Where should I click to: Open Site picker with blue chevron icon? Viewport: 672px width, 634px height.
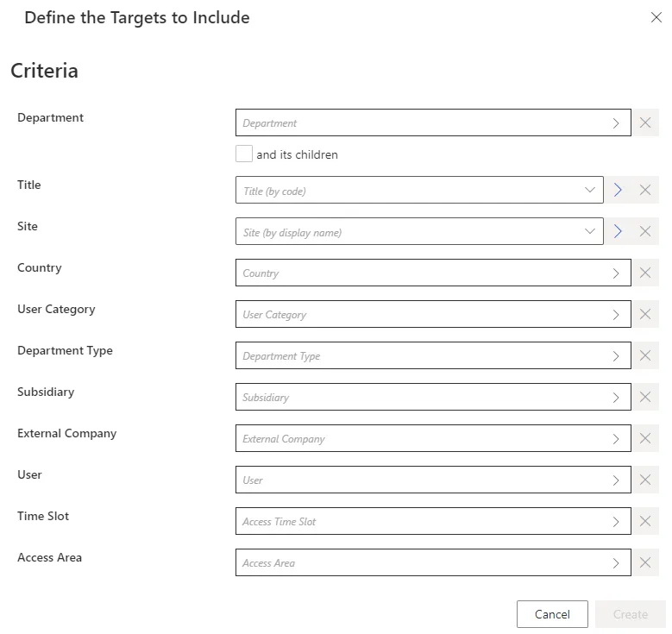618,231
